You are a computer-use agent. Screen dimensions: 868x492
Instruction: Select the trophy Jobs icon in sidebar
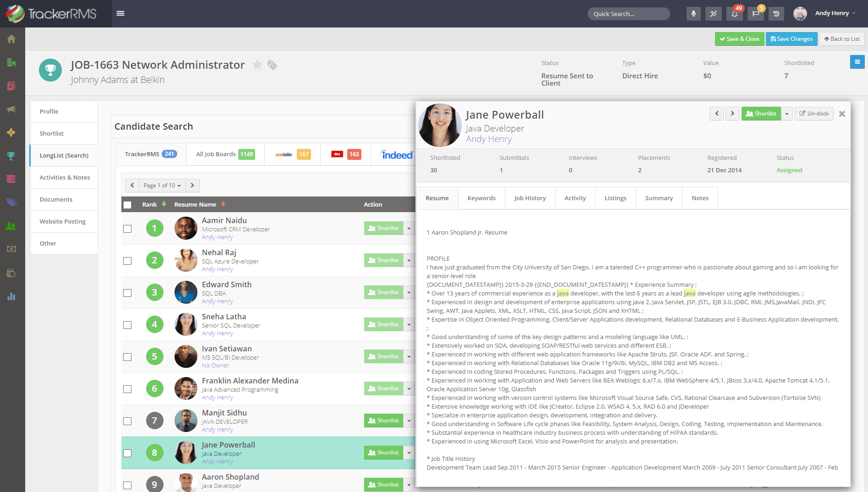point(11,156)
